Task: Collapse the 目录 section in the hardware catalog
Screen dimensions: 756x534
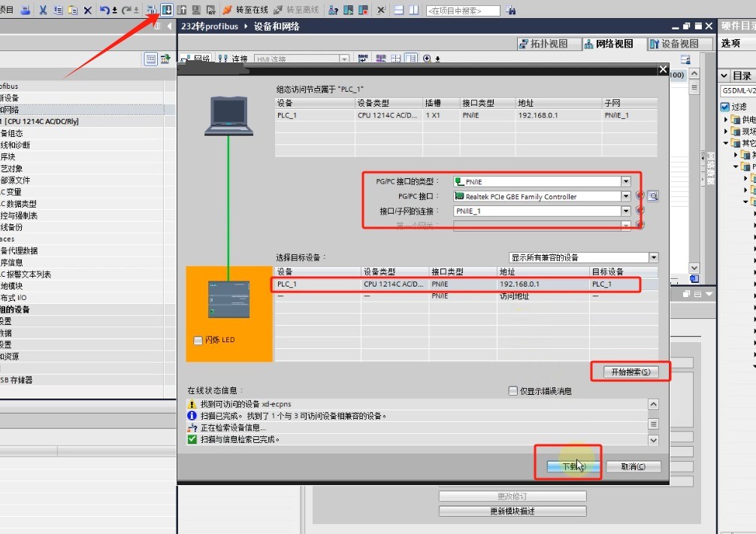Action: tap(724, 76)
